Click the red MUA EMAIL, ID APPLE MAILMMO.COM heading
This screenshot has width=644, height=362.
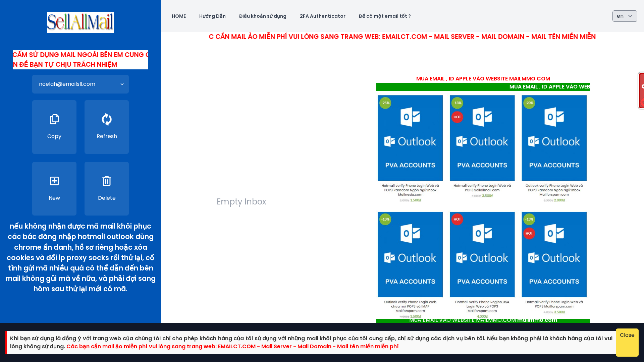[483, 78]
